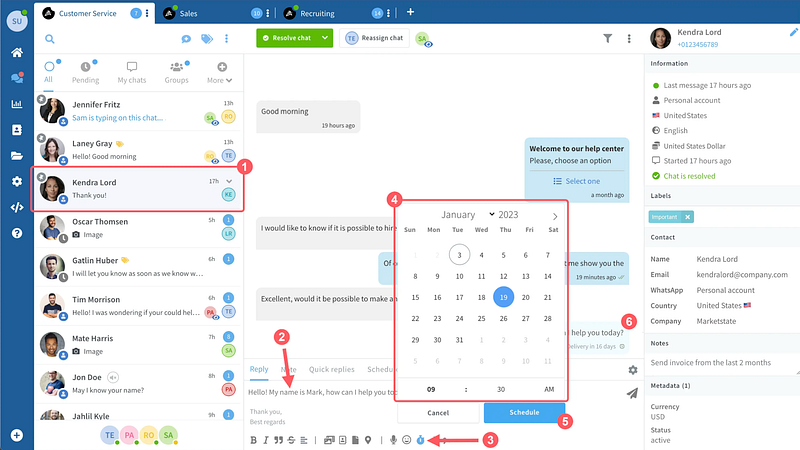Image resolution: width=800 pixels, height=450 pixels.
Task: Open the Quick replies tab
Action: (x=332, y=369)
